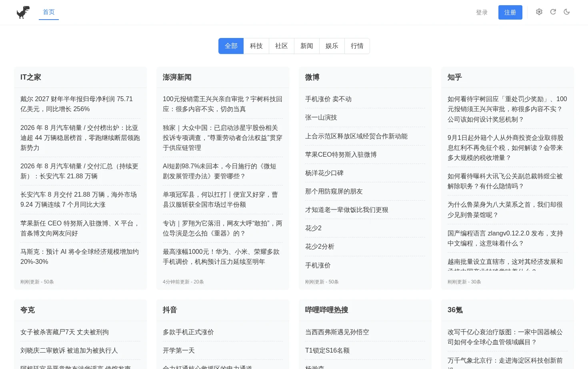This screenshot has width=588, height=369.
Task: Open 花少2分析 Weibo topic
Action: [x=320, y=247]
